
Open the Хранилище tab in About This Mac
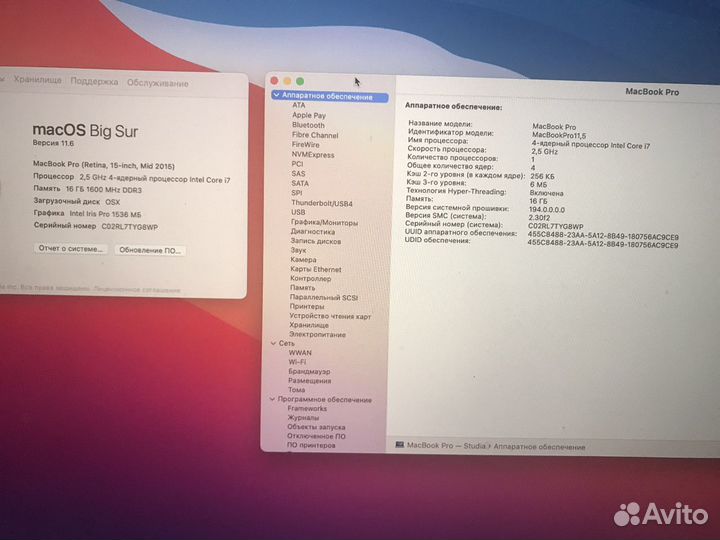tap(37, 80)
